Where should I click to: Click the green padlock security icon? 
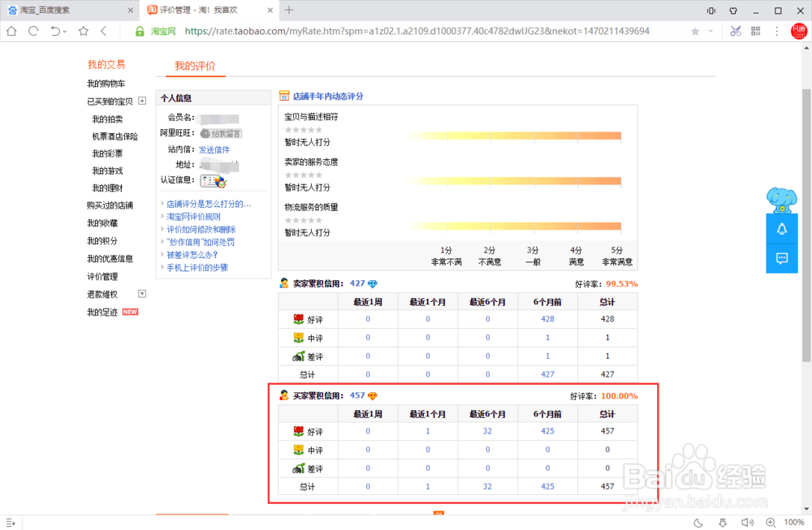click(140, 31)
